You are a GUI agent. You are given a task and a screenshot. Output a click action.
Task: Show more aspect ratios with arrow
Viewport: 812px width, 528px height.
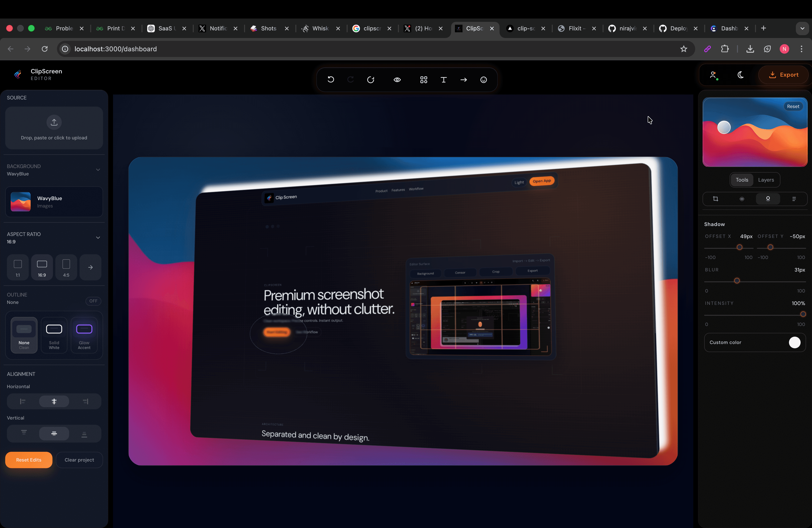point(90,267)
